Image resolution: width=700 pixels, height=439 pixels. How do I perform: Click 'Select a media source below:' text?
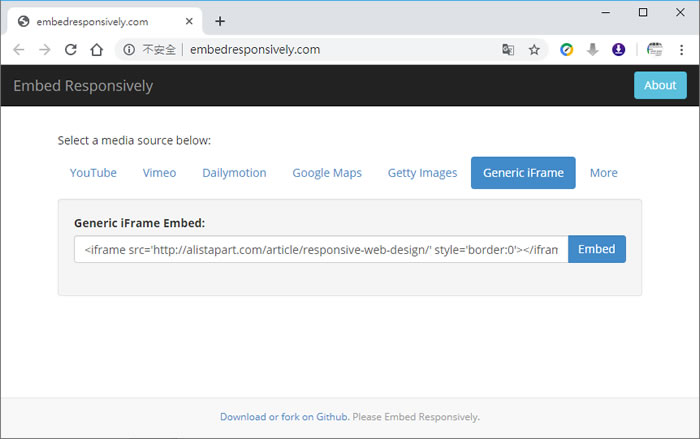(x=134, y=140)
